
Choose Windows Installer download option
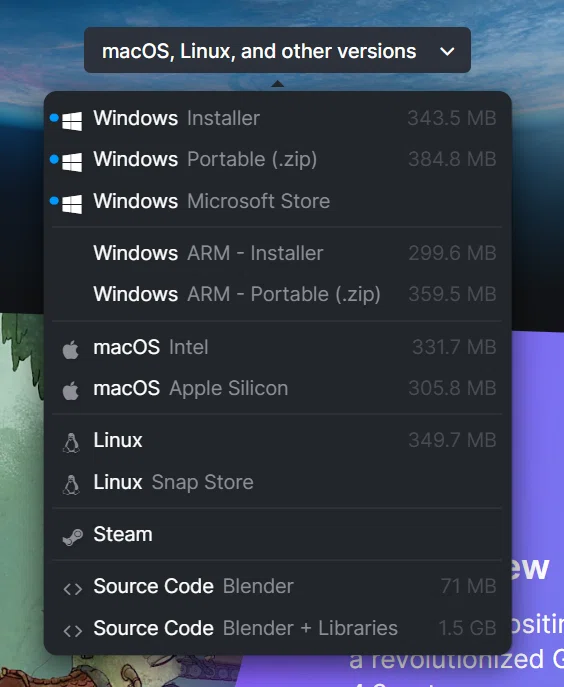click(x=277, y=118)
